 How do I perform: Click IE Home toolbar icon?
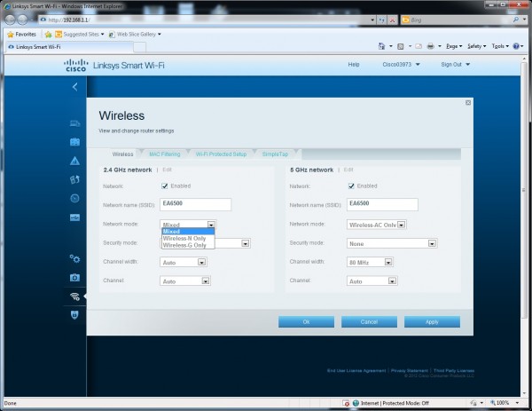click(x=381, y=46)
